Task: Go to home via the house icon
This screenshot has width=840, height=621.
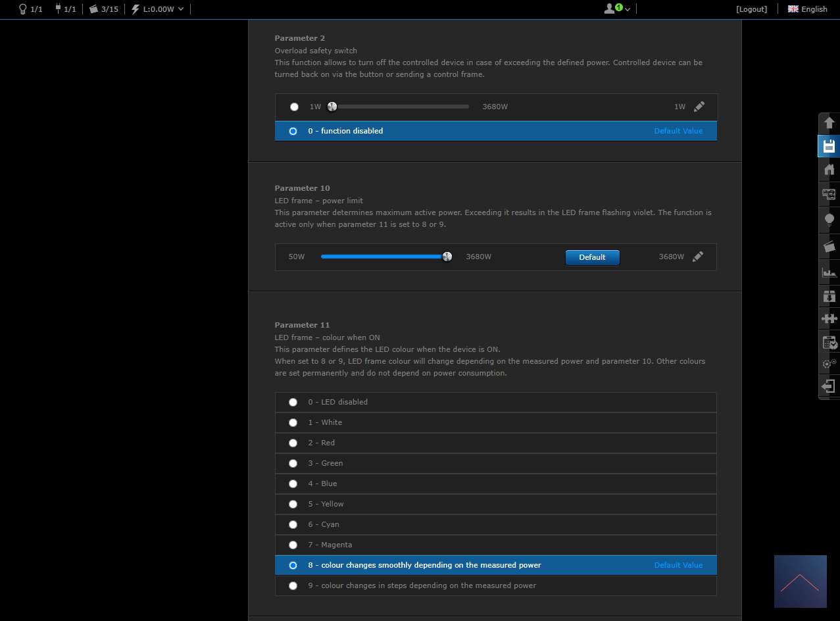Action: click(x=829, y=170)
